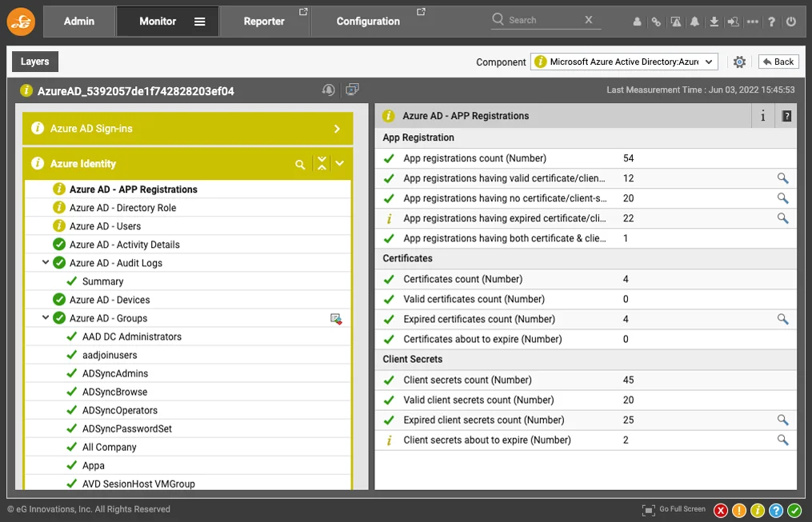View diagnosis for no certificate/client-secret registrations
812x522 pixels.
[782, 198]
